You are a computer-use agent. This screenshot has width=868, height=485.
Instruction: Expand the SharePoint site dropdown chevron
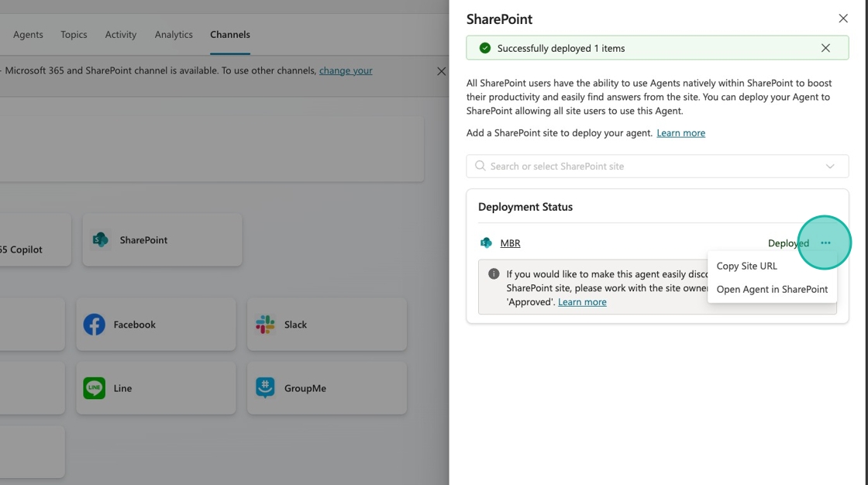click(830, 167)
